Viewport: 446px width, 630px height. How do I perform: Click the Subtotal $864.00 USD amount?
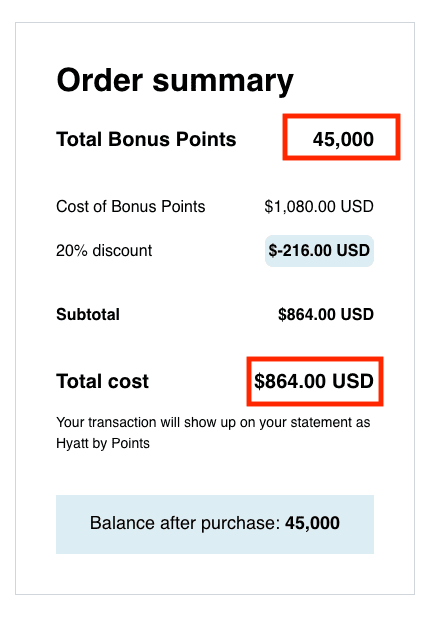coord(326,315)
